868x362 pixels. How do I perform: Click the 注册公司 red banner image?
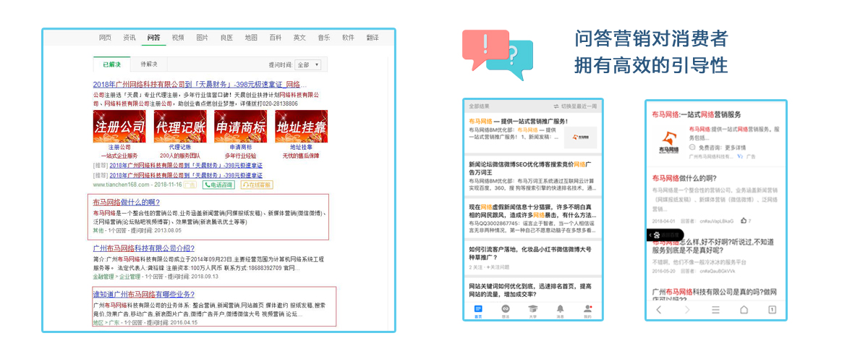pyautogui.click(x=119, y=126)
